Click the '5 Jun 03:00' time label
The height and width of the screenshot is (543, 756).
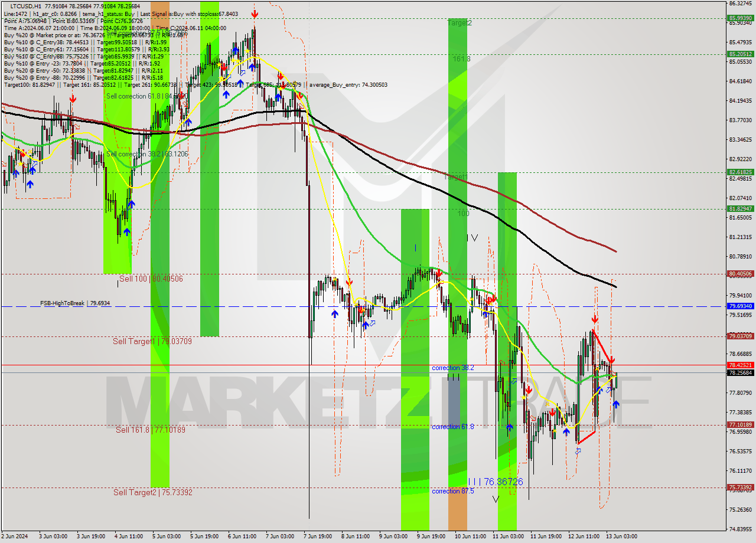166,537
